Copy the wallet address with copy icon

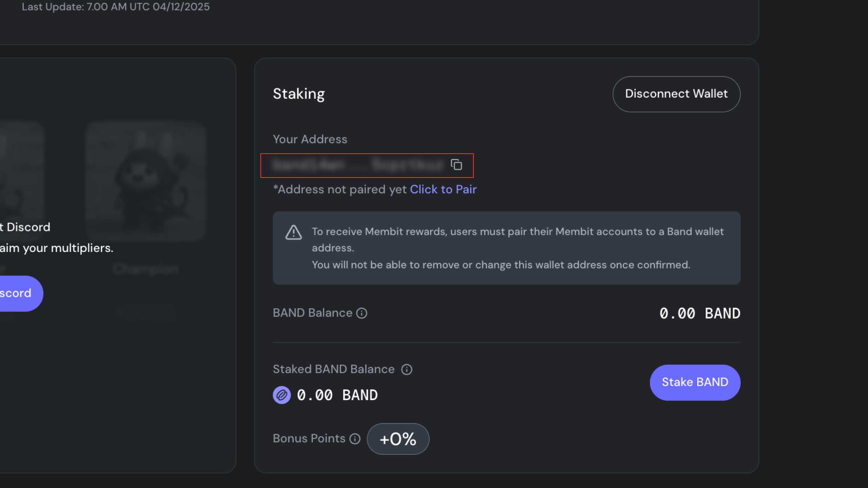tap(456, 165)
